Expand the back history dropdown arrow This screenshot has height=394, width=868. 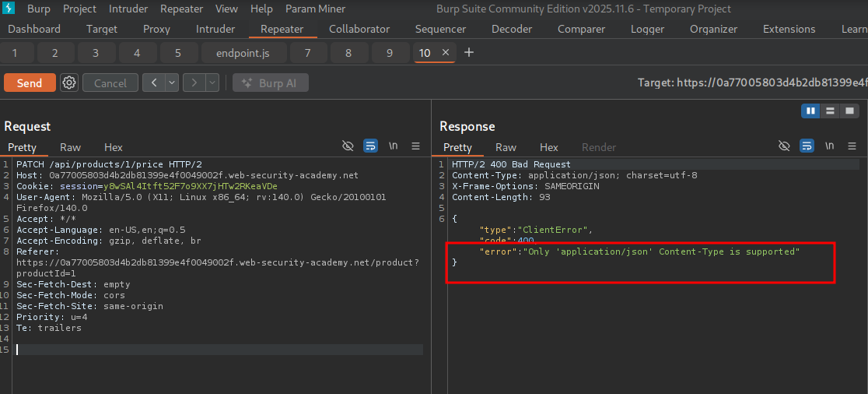[172, 83]
